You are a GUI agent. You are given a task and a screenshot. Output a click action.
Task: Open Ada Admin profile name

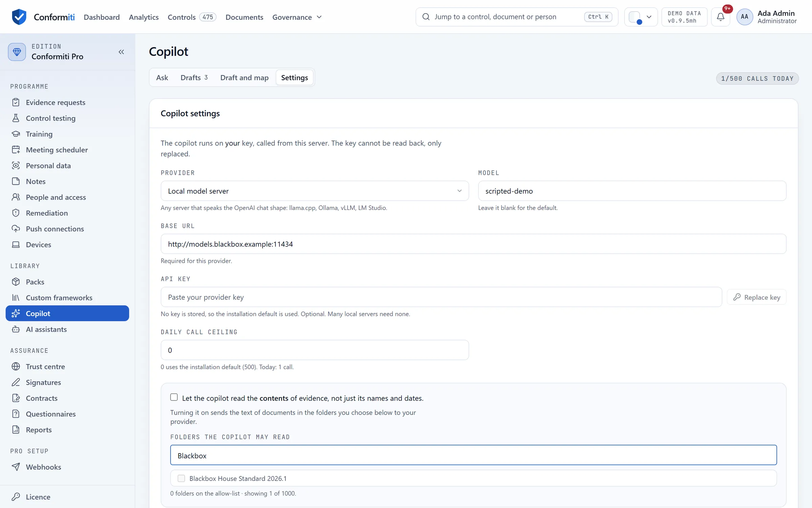(776, 13)
